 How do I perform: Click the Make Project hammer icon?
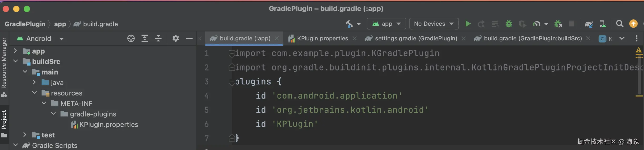(349, 24)
